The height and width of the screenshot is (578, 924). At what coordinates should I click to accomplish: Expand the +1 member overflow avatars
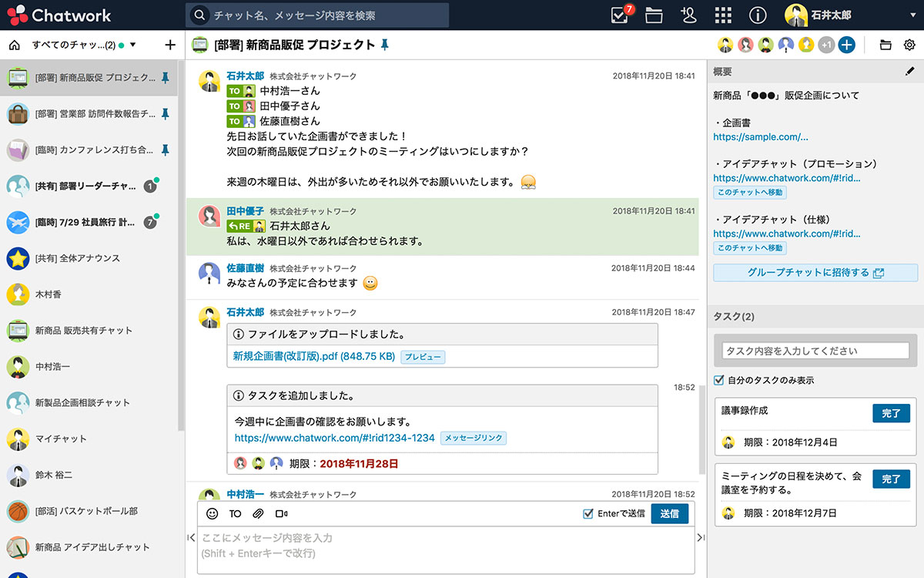pos(825,45)
